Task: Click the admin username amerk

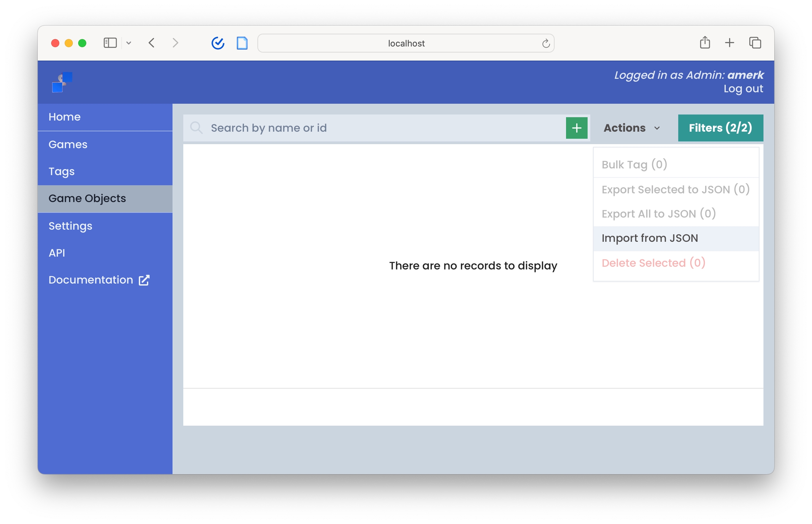Action: coord(745,75)
